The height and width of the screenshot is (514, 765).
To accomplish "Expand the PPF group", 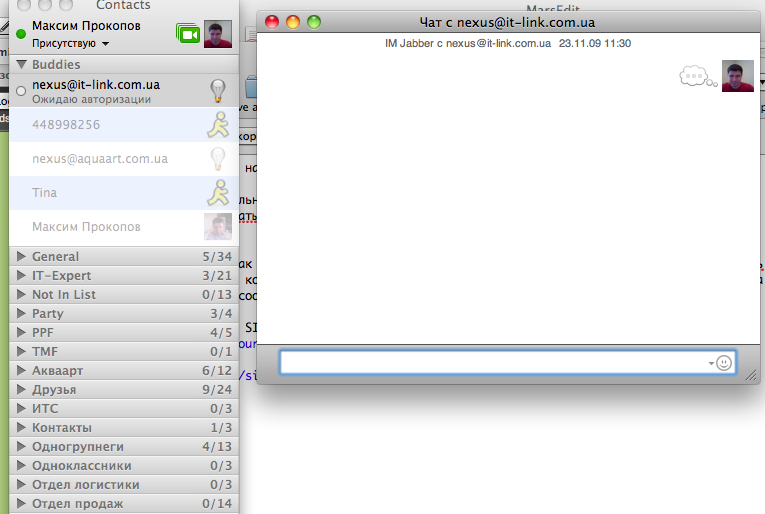I will point(21,332).
